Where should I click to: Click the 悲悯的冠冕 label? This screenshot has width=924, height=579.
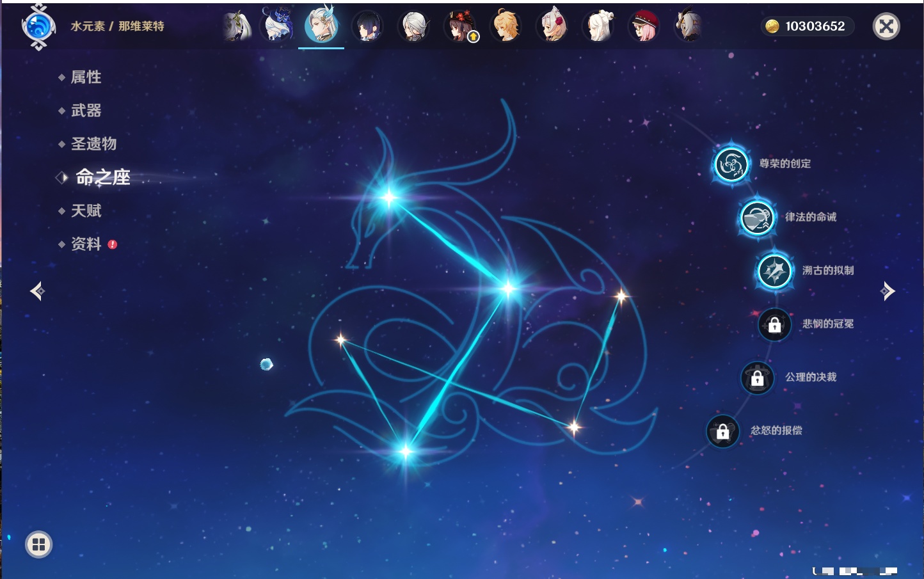pyautogui.click(x=828, y=324)
